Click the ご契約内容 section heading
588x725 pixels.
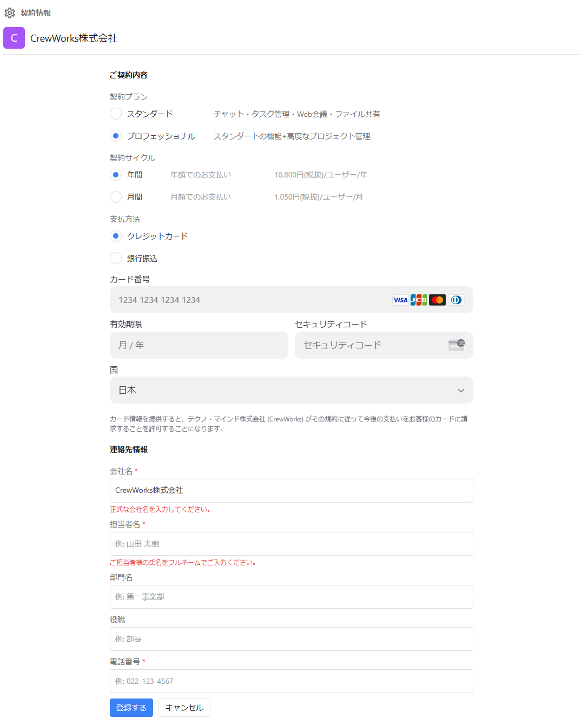129,75
